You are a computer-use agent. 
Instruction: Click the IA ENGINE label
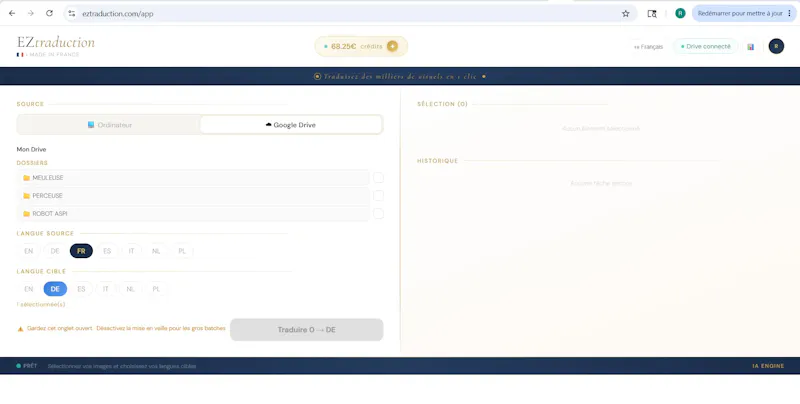tap(768, 366)
